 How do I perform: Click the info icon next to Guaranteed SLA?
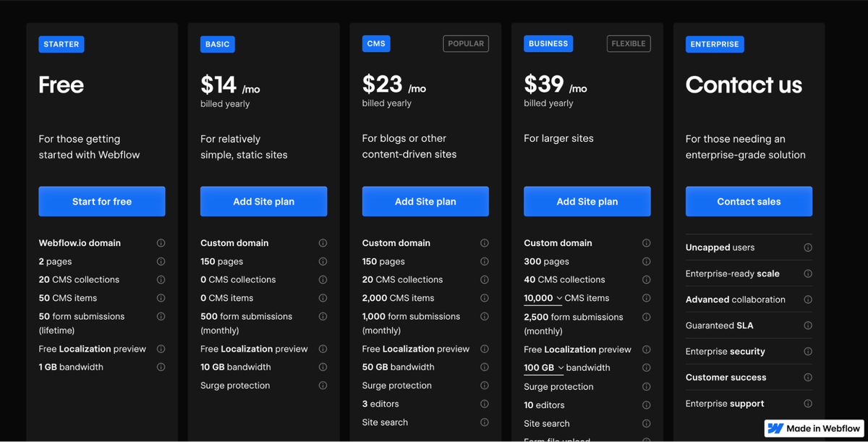(x=808, y=325)
